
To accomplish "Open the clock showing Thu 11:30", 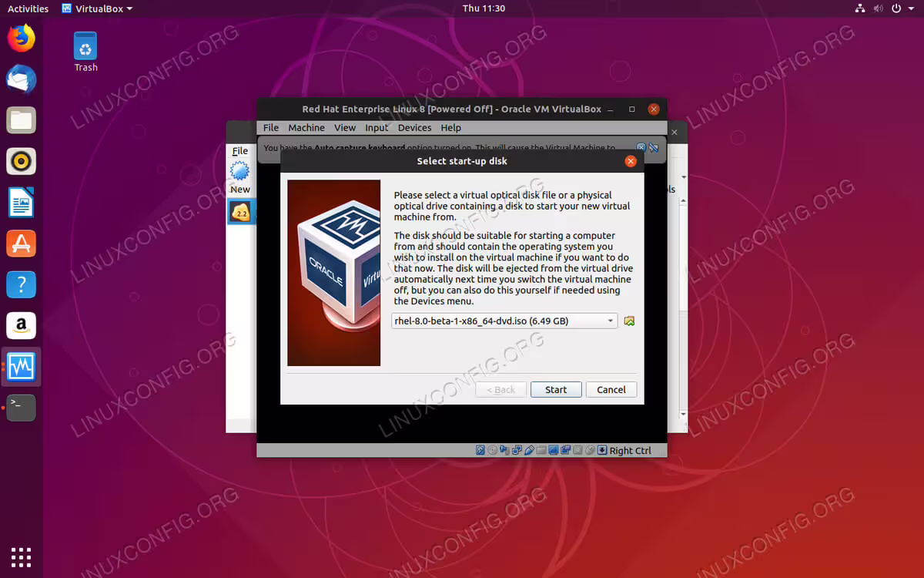I will point(484,8).
